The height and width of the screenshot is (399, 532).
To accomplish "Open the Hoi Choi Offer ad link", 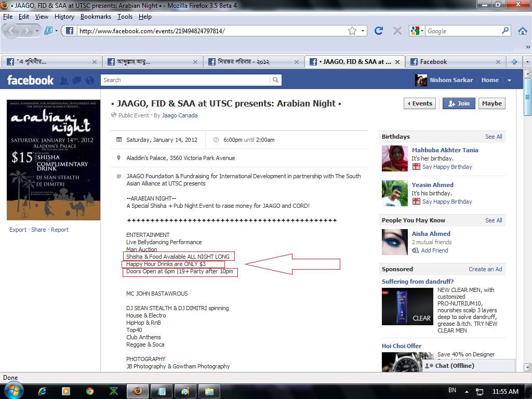I will point(402,346).
